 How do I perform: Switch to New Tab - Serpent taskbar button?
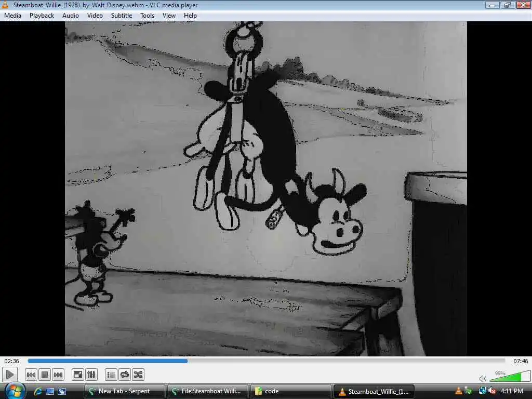[124, 391]
